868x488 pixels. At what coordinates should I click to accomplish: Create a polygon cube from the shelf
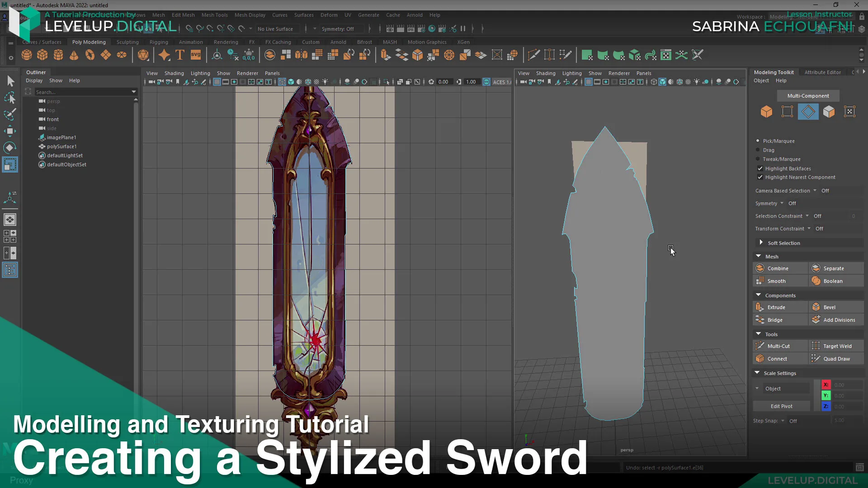(x=42, y=55)
